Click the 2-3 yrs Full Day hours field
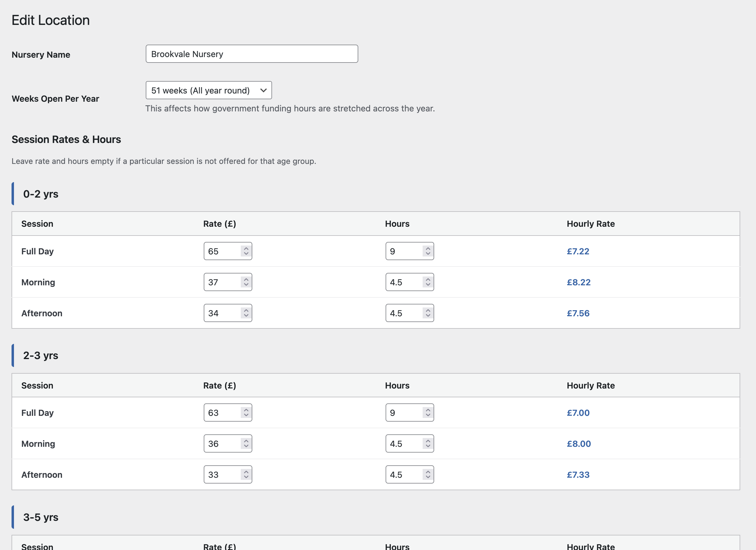This screenshot has width=756, height=550. coord(404,413)
